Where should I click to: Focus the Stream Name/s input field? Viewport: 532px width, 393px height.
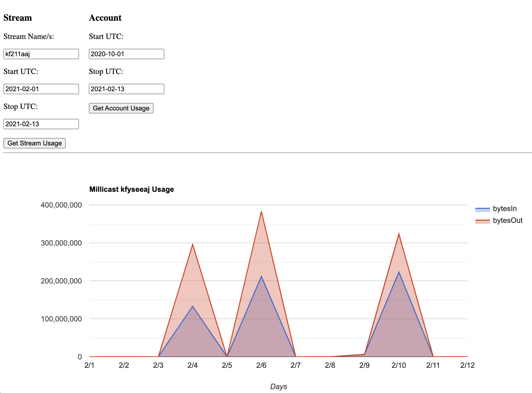click(41, 54)
